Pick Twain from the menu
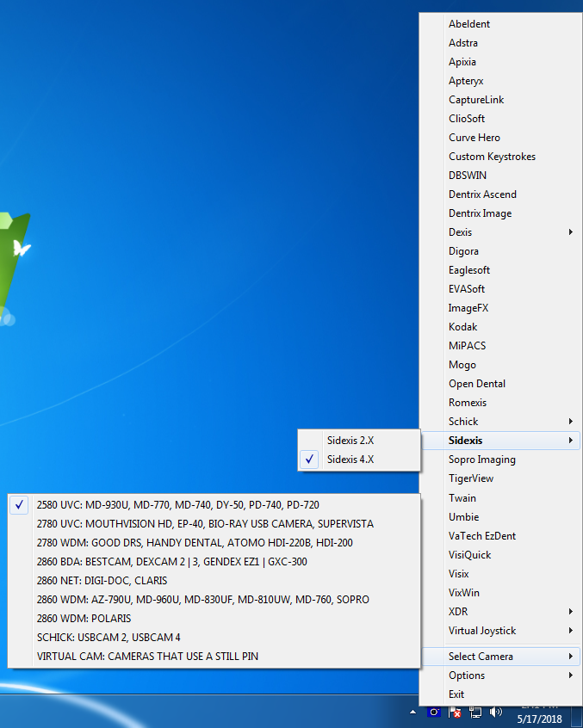 point(501,497)
